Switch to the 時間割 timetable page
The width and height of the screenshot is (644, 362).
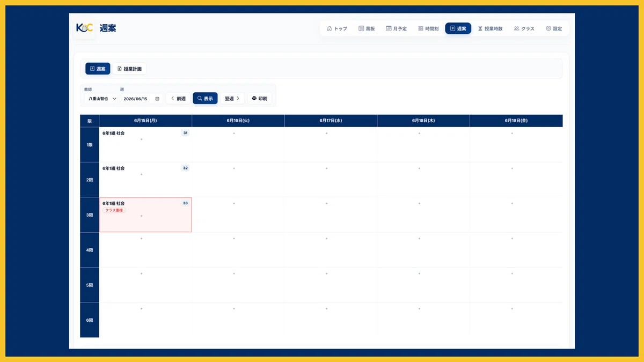tap(428, 28)
